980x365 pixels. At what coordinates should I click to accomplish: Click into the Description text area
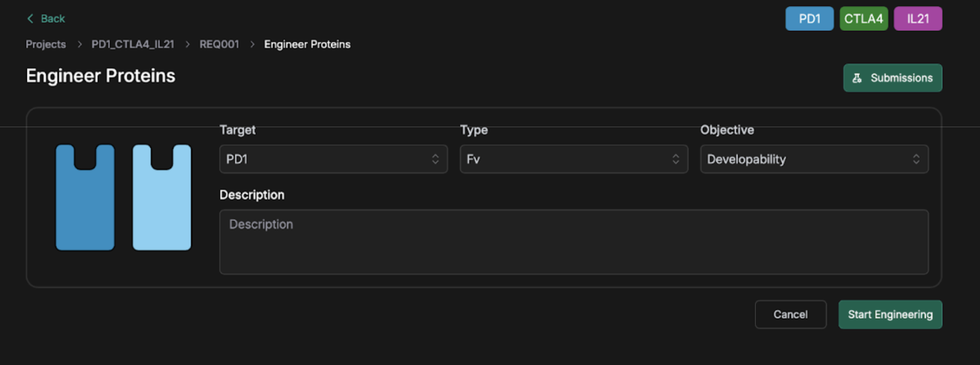pos(573,242)
